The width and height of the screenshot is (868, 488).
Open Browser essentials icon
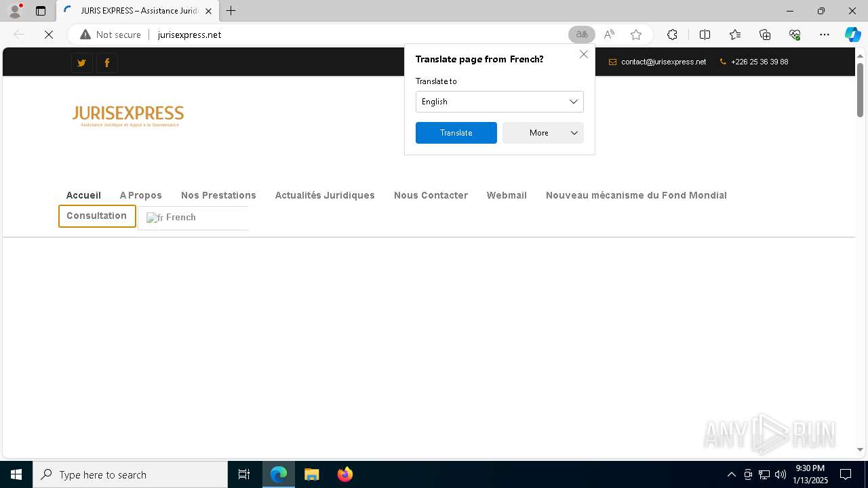tap(795, 35)
